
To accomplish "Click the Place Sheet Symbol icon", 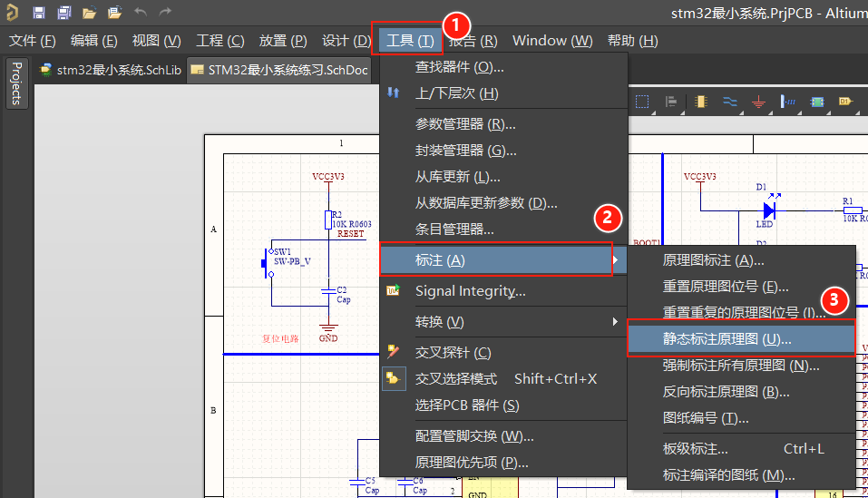I will coord(817,102).
